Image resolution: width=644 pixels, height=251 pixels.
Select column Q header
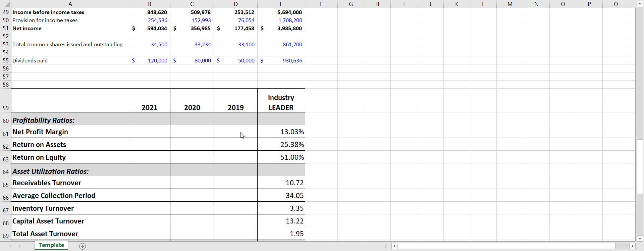click(616, 4)
